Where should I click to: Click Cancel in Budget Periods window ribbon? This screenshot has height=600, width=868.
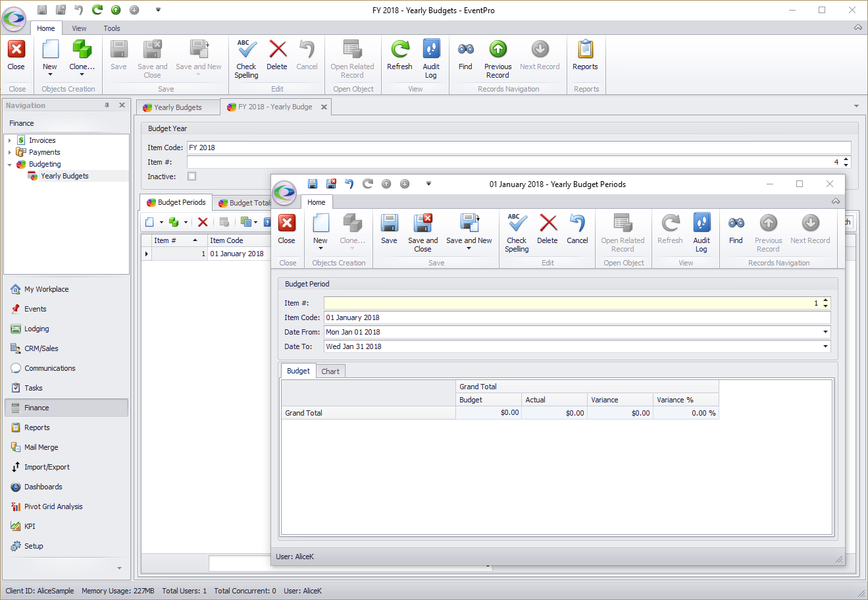577,229
